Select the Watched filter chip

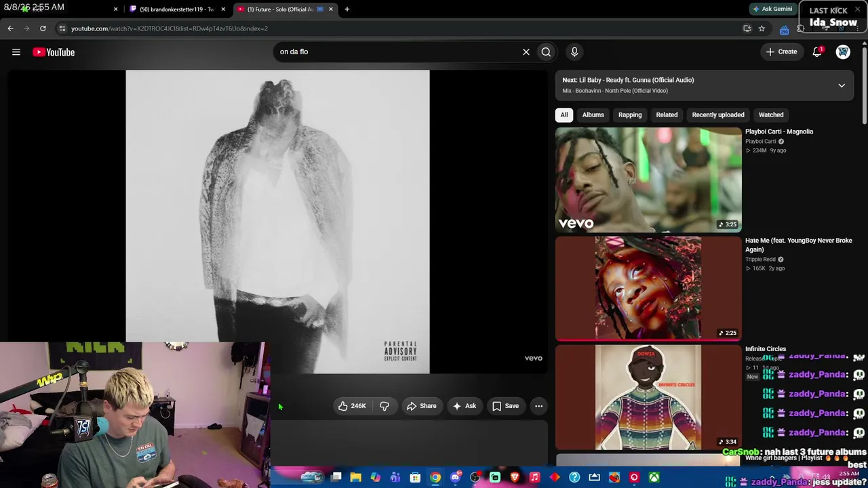771,115
